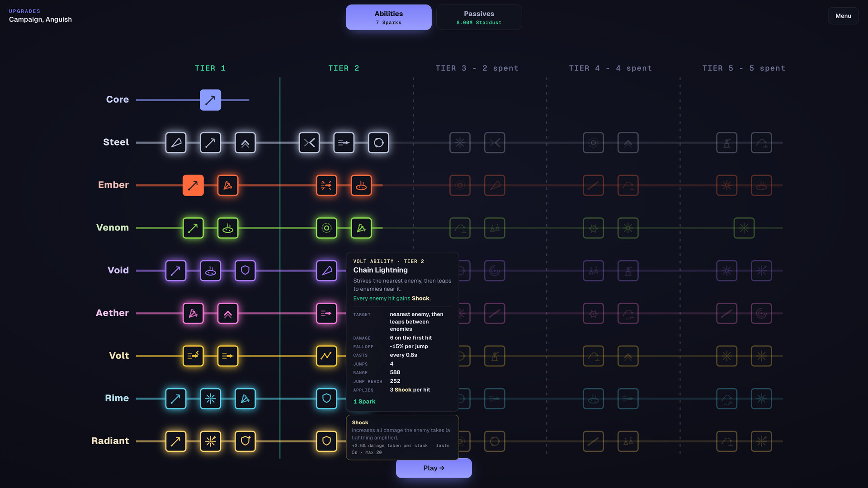The height and width of the screenshot is (488, 868).
Task: Select the locked Steel Tier 3 snowflake icon
Action: (460, 143)
